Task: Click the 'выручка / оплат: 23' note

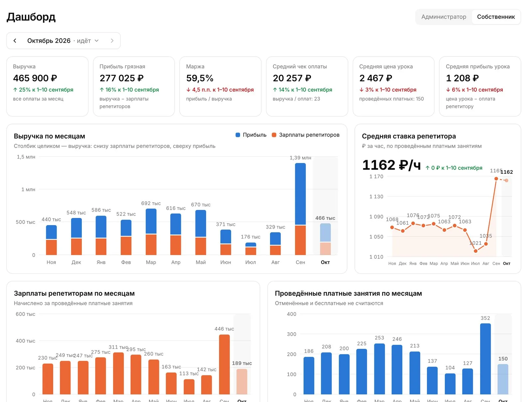Action: click(x=296, y=99)
